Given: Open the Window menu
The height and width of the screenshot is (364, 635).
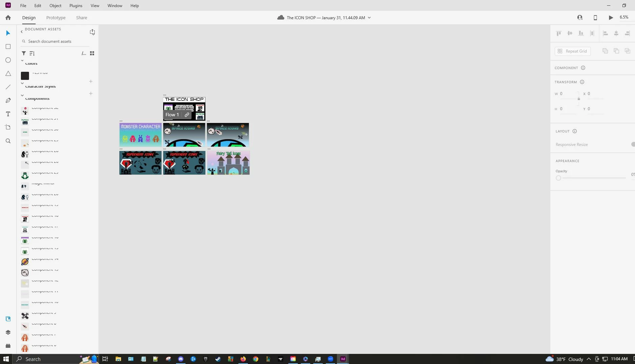Looking at the screenshot, I should click(x=115, y=5).
